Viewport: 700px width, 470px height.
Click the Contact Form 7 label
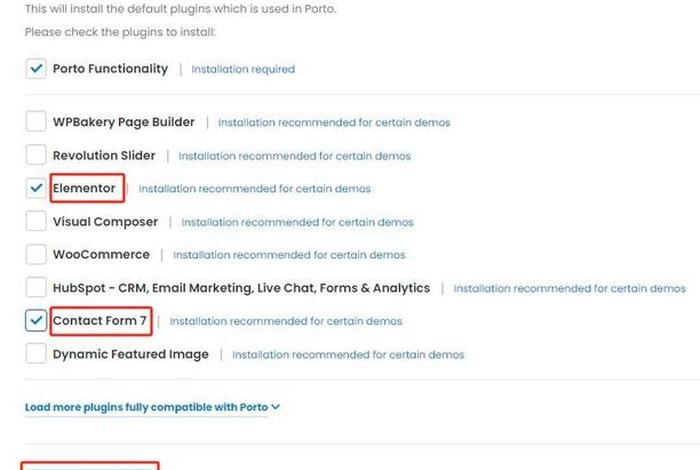(100, 321)
